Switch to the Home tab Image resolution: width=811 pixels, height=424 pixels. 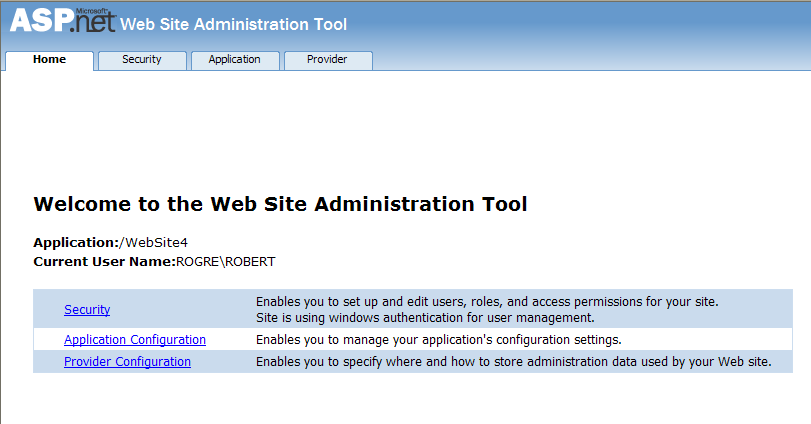[x=49, y=60]
